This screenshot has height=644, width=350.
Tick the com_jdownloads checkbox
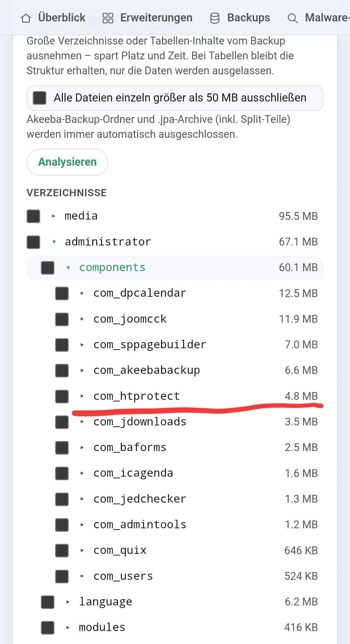point(62,422)
